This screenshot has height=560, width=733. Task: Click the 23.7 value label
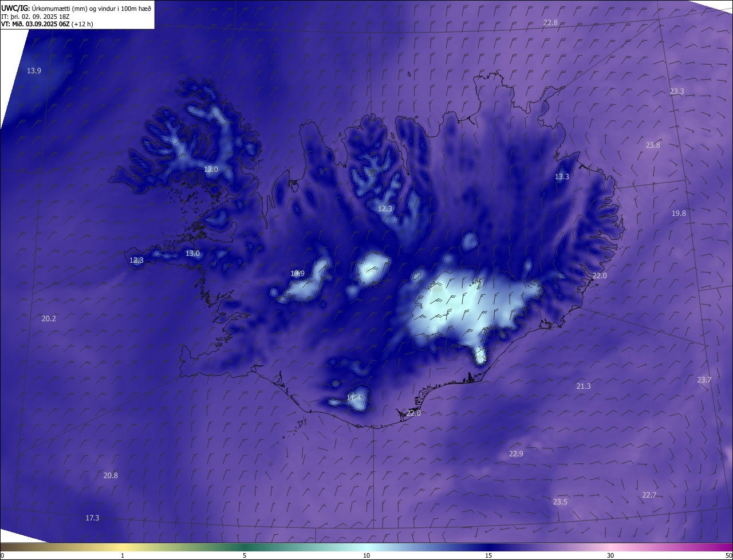pyautogui.click(x=704, y=380)
